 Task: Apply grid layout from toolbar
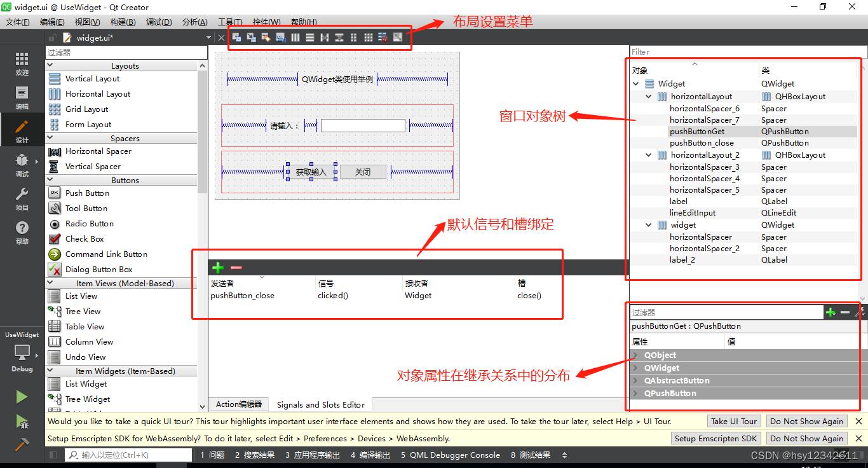pyautogui.click(x=369, y=38)
